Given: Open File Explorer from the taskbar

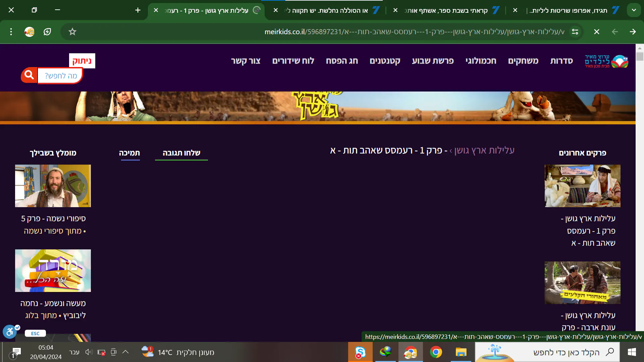Looking at the screenshot, I should click(461, 352).
